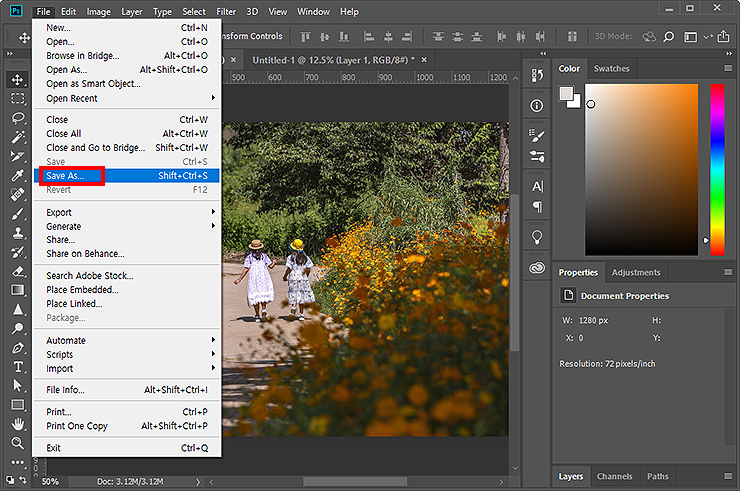Select the Crop tool
This screenshot has width=740, height=491.
[17, 156]
